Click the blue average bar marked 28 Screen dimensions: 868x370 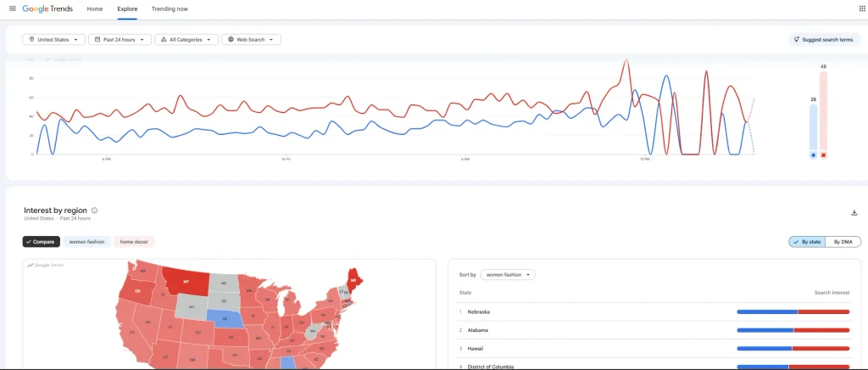813,132
